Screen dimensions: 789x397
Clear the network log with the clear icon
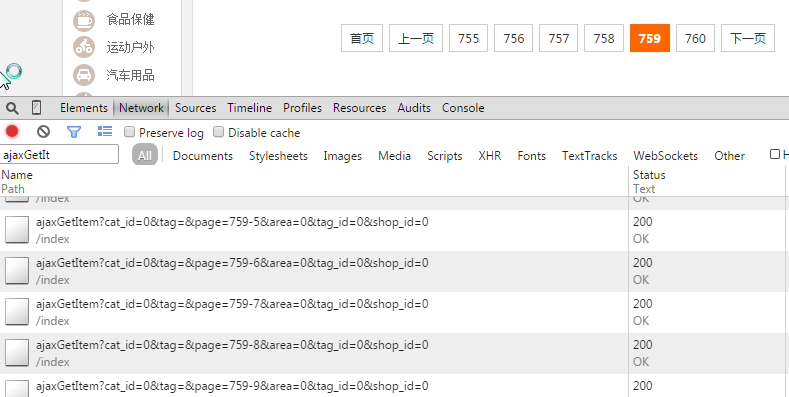(x=43, y=132)
